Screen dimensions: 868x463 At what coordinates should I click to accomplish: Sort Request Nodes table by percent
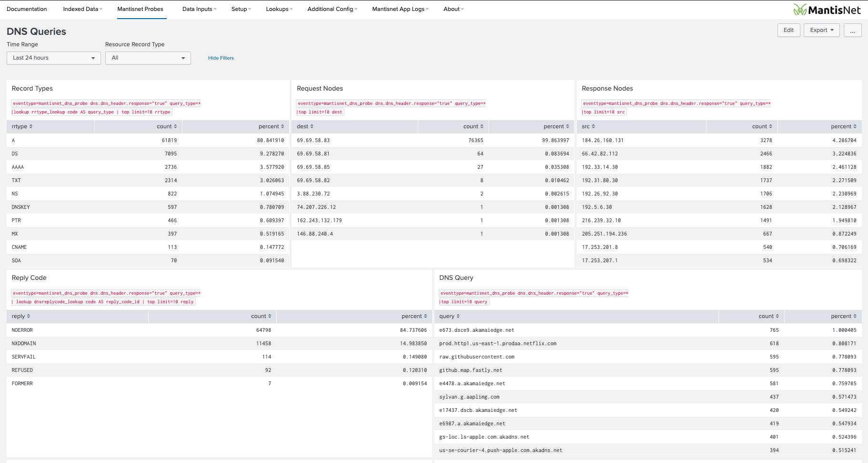(556, 126)
